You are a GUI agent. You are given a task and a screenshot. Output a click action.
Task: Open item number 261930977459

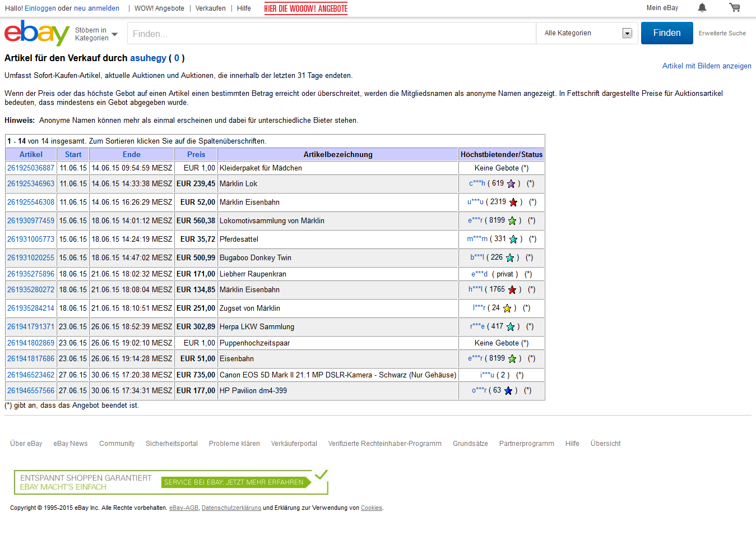(31, 220)
